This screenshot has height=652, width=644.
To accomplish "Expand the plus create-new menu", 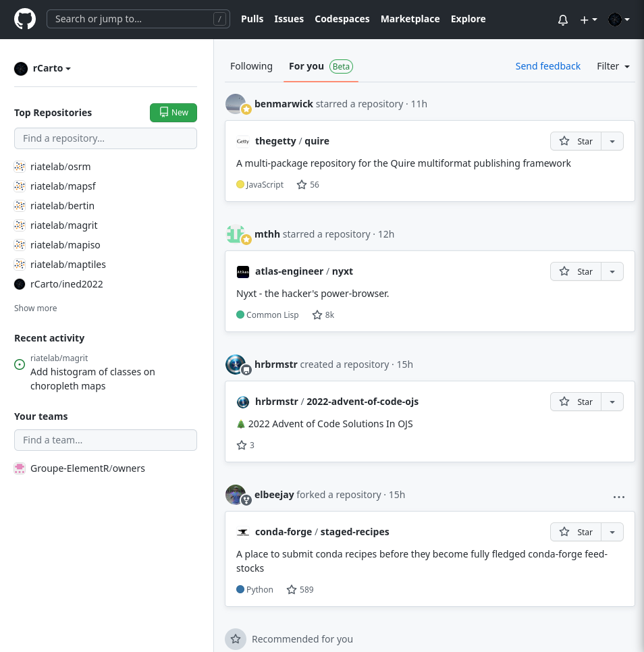I will [588, 20].
